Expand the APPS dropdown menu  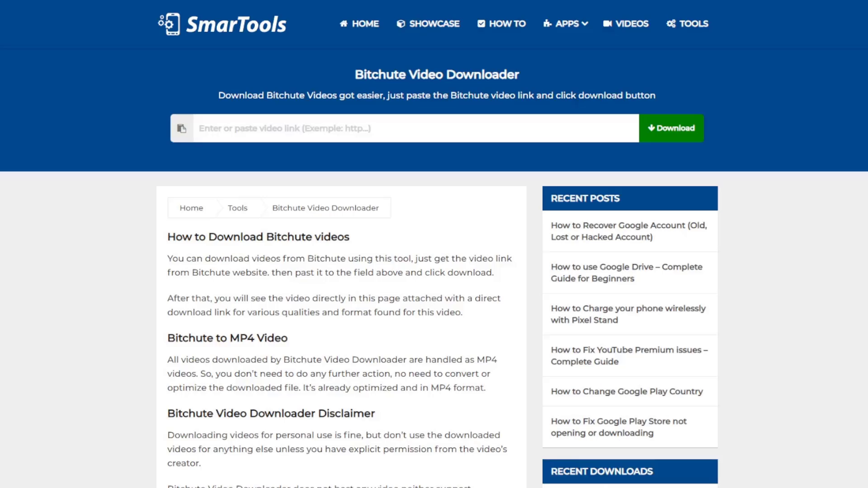566,23
